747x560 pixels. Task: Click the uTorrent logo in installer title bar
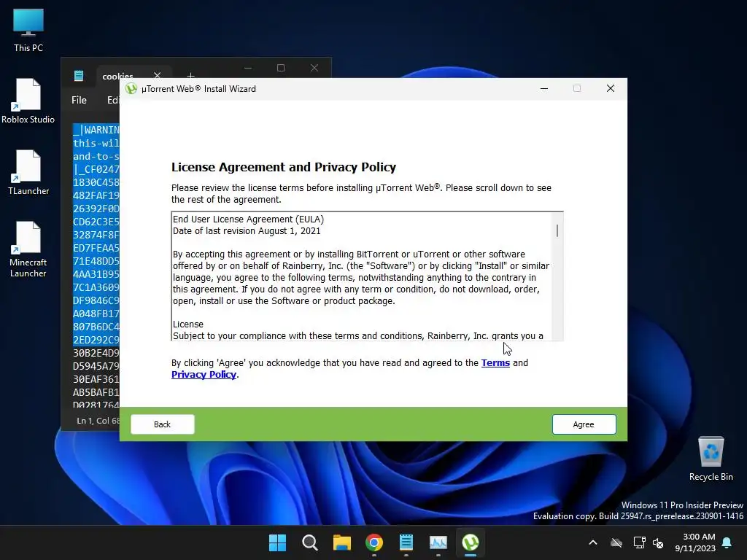(x=131, y=88)
